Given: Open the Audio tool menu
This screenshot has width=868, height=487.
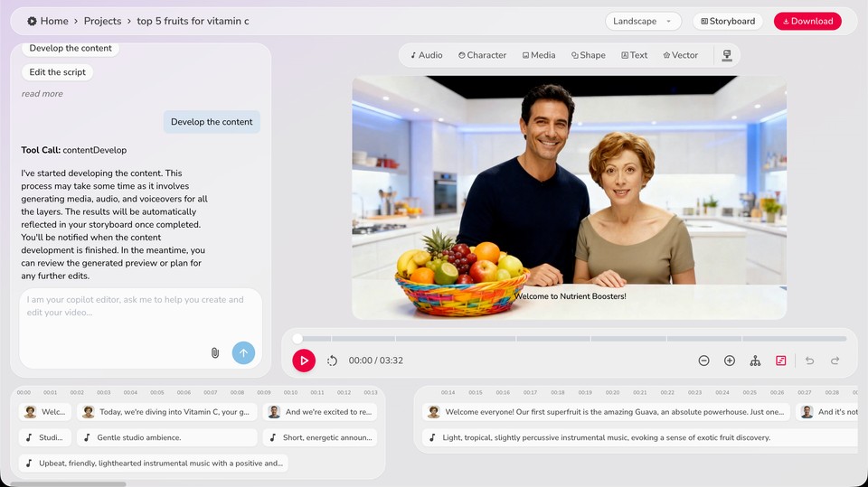Looking at the screenshot, I should pos(427,55).
